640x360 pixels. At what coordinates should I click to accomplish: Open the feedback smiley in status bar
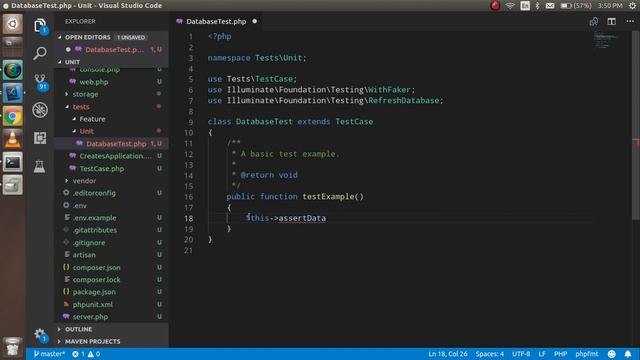coord(611,354)
